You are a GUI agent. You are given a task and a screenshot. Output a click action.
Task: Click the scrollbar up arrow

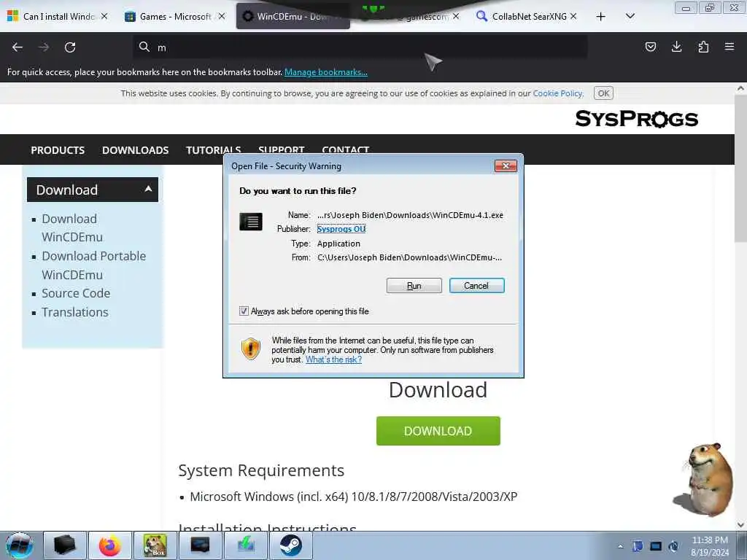(x=740, y=88)
